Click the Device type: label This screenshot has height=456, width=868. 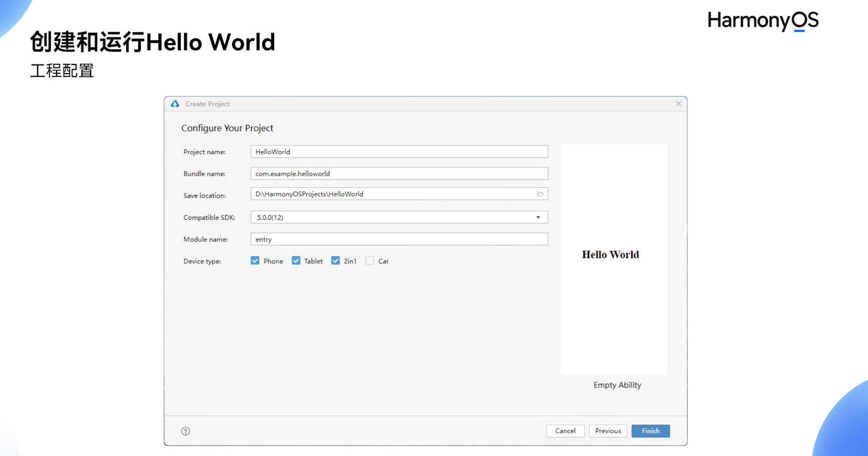click(x=202, y=261)
